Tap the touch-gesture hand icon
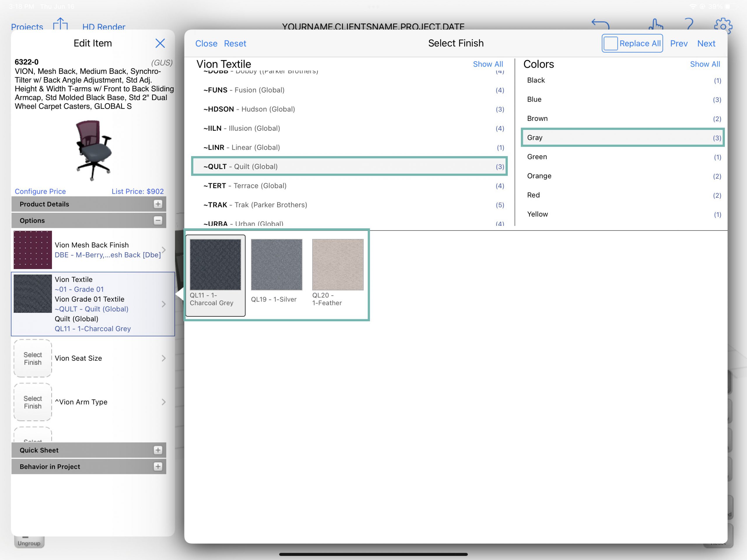747x560 pixels. tap(656, 24)
